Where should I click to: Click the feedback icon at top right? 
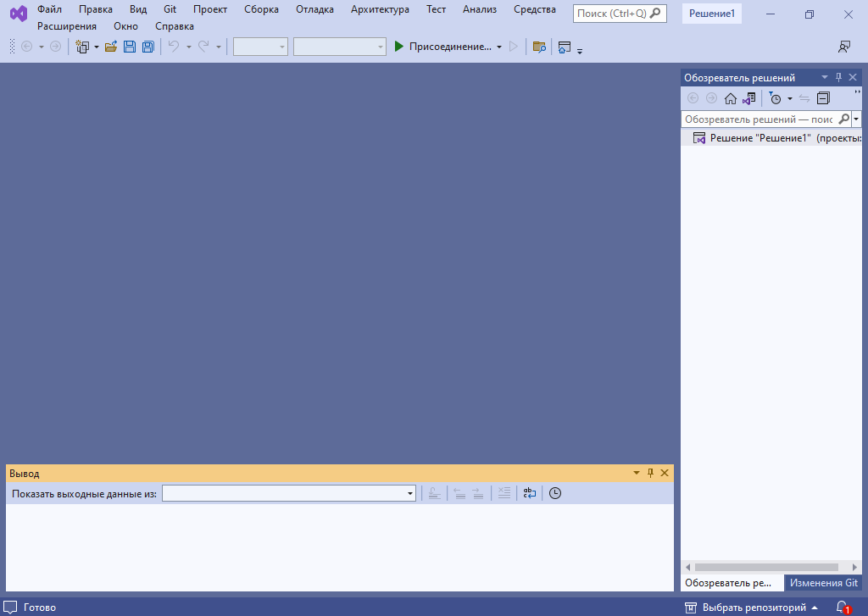(x=843, y=47)
